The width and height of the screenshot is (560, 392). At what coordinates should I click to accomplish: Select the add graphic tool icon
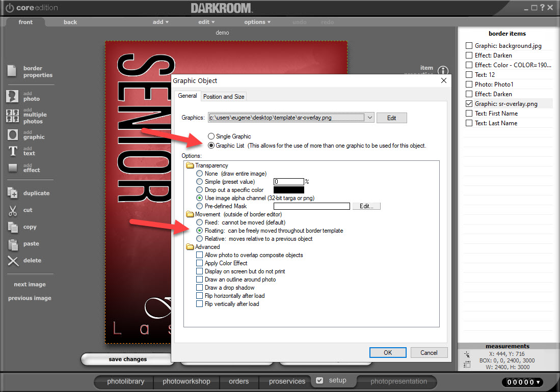point(13,134)
